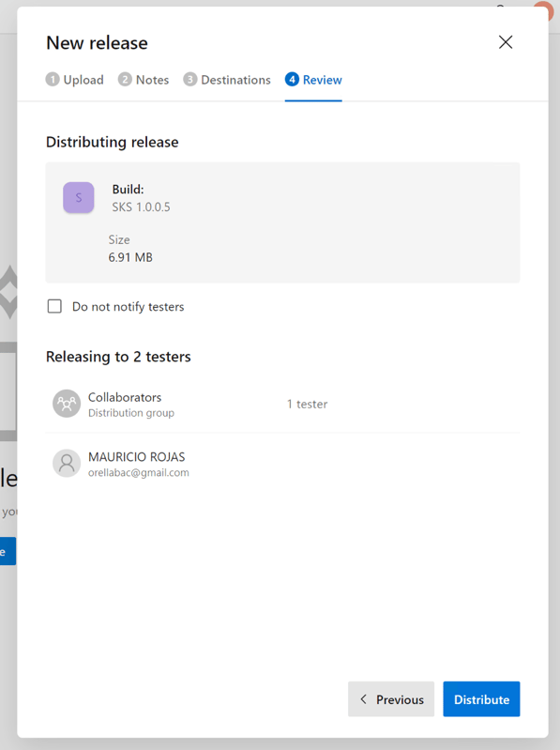
Task: Click the Distribute button
Action: 481,699
